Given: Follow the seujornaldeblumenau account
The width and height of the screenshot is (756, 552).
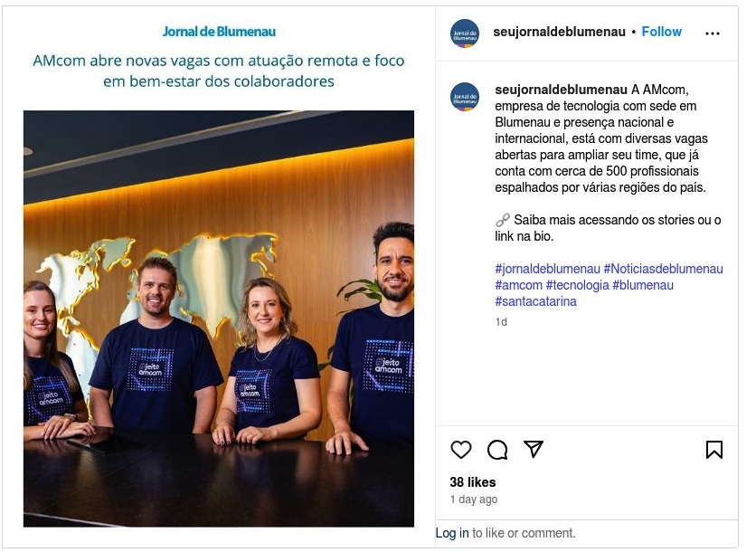Looking at the screenshot, I should click(661, 32).
